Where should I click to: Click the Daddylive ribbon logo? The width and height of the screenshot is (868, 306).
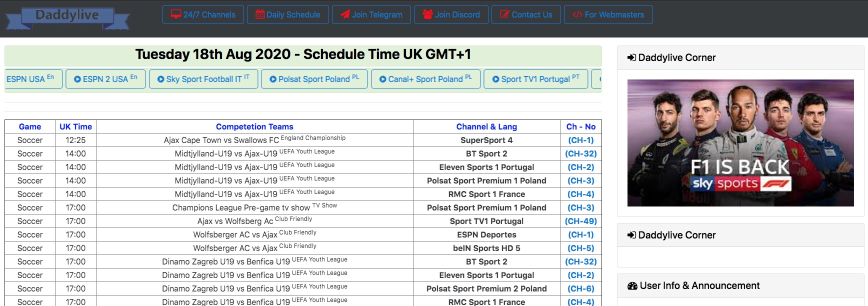[67, 16]
